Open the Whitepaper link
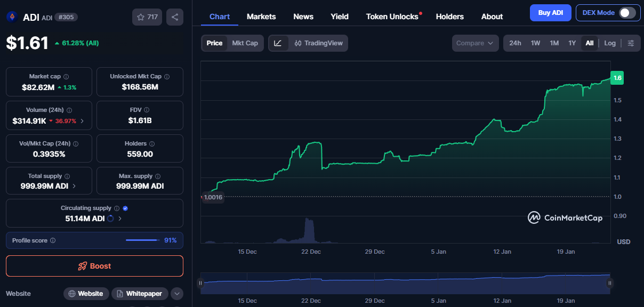The image size is (644, 307). click(140, 294)
